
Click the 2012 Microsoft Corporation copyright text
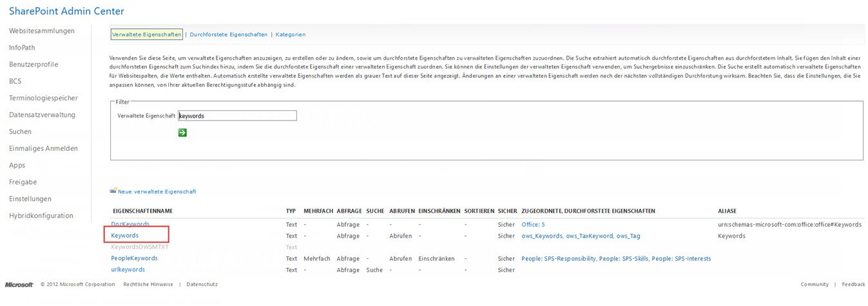(x=78, y=284)
